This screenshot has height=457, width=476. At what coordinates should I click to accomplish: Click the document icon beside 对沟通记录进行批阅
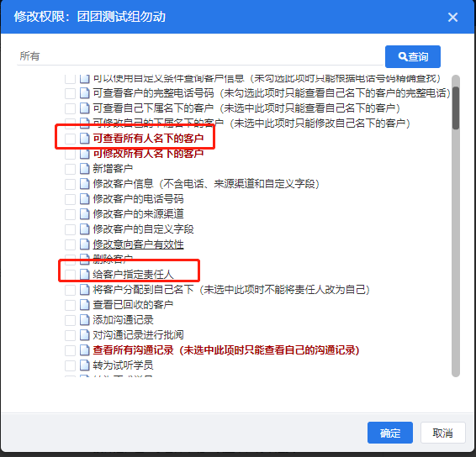coord(85,335)
